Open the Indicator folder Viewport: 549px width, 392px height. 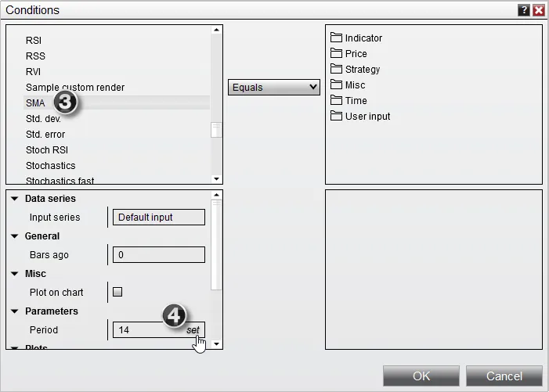(356, 38)
